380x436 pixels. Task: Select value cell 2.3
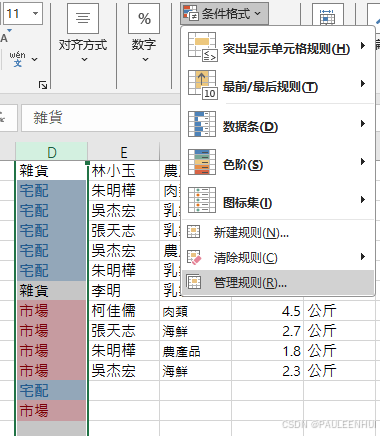coord(267,370)
